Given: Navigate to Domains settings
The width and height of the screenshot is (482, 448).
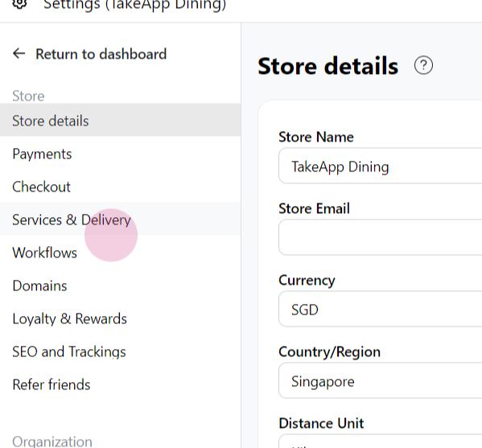Looking at the screenshot, I should [x=120, y=286].
